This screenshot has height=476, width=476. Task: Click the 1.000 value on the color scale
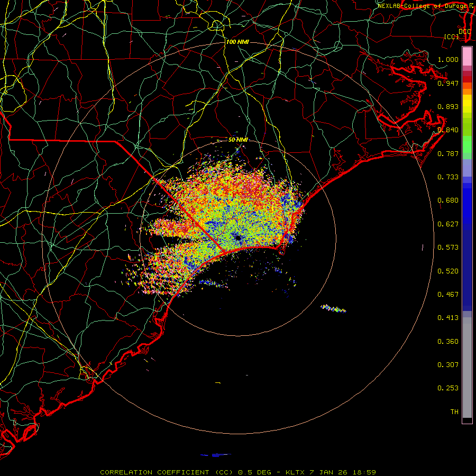point(448,59)
